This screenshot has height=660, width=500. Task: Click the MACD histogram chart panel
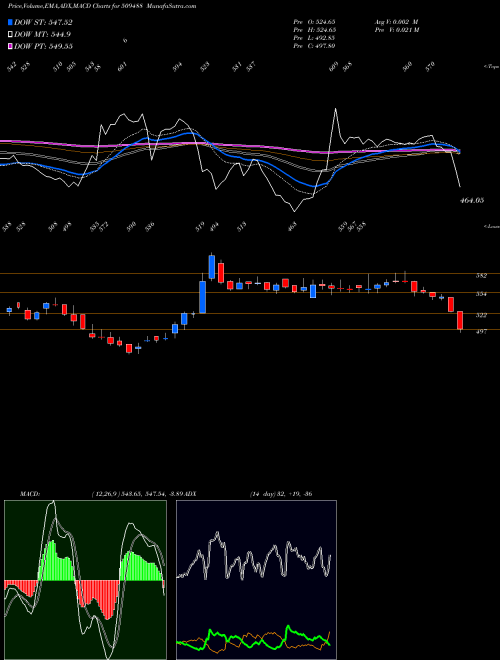point(85,580)
